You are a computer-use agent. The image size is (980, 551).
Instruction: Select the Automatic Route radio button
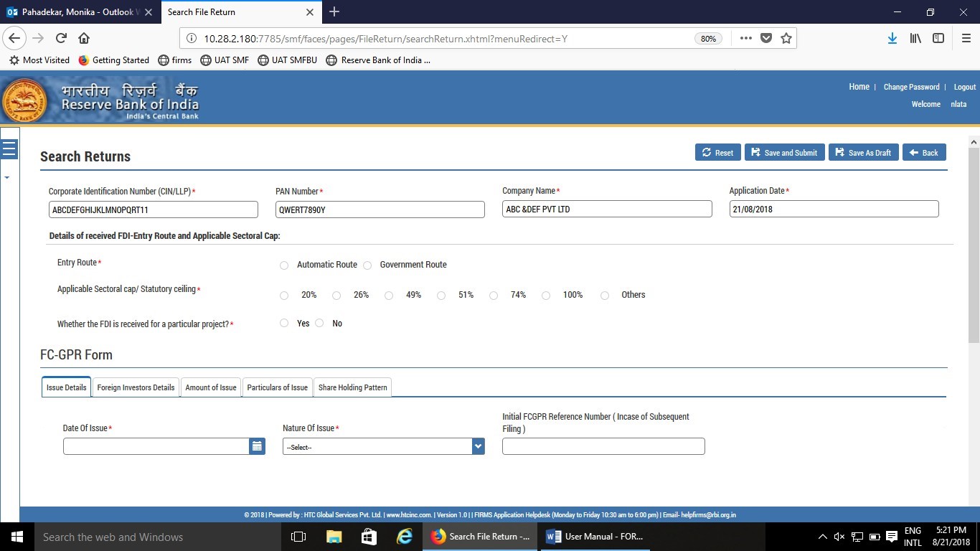pyautogui.click(x=284, y=265)
